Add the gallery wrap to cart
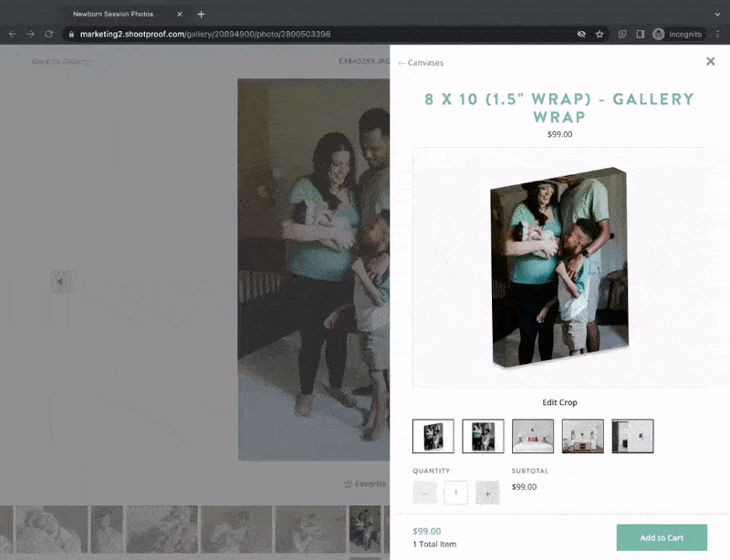 click(662, 537)
